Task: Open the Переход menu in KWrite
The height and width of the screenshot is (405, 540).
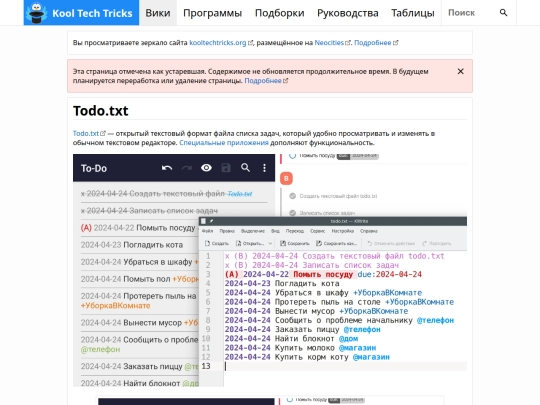Action: (x=295, y=231)
